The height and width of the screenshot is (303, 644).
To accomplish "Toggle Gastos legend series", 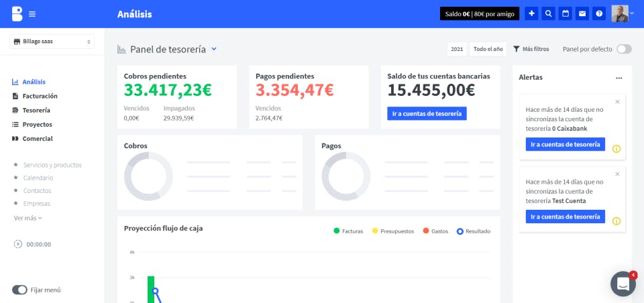I will pos(435,231).
